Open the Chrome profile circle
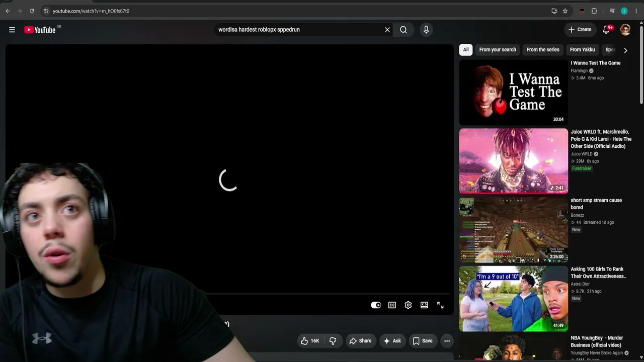The height and width of the screenshot is (362, 644). click(x=624, y=11)
